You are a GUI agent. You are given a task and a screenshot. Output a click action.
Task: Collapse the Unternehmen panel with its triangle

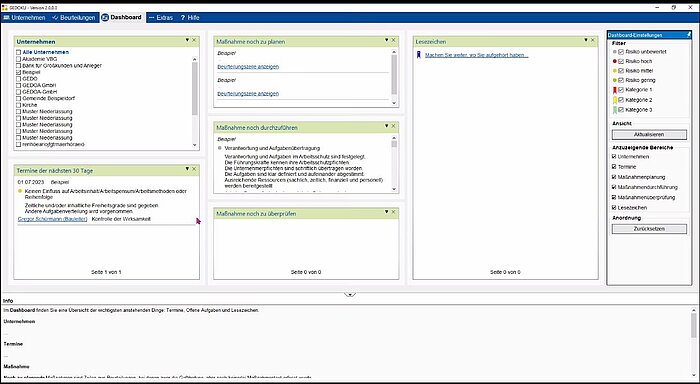[187, 40]
